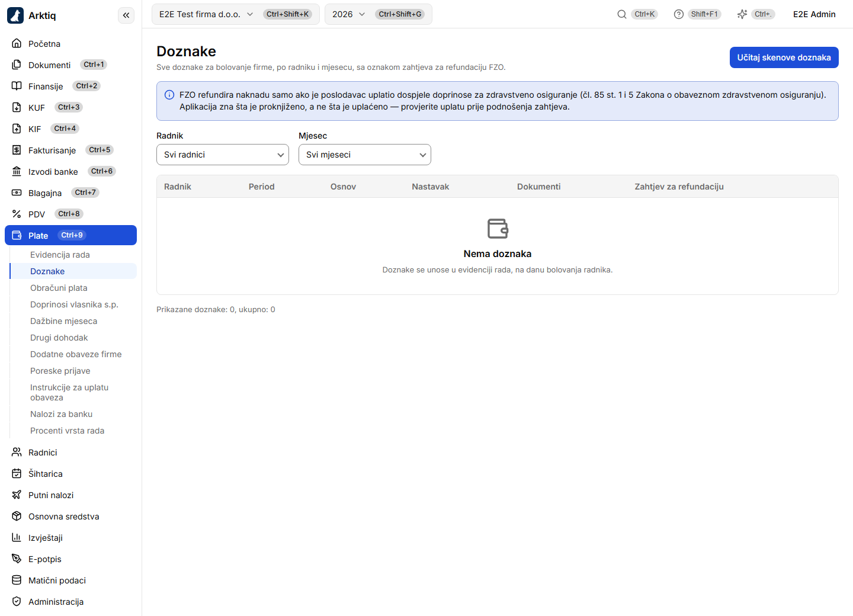Open help via the question mark icon

click(679, 14)
